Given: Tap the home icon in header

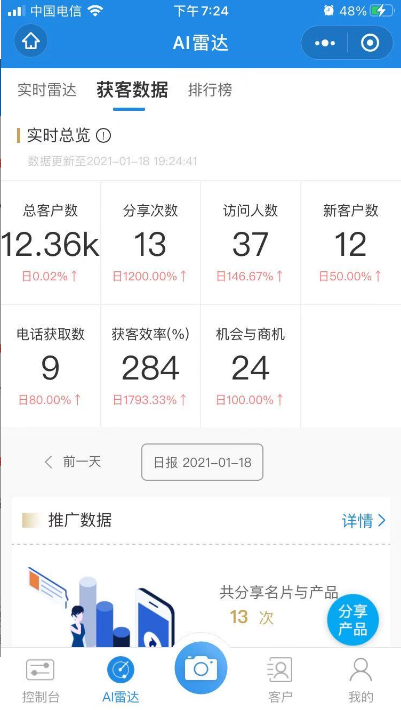Looking at the screenshot, I should pyautogui.click(x=31, y=42).
